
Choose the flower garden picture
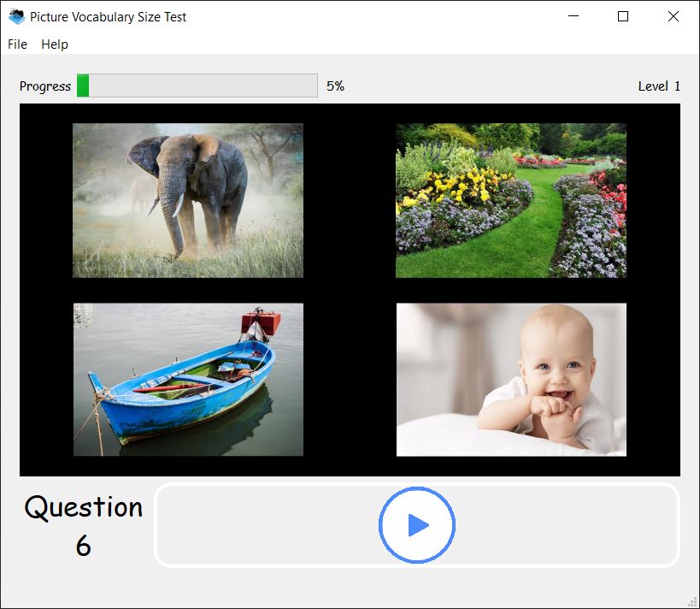click(510, 200)
